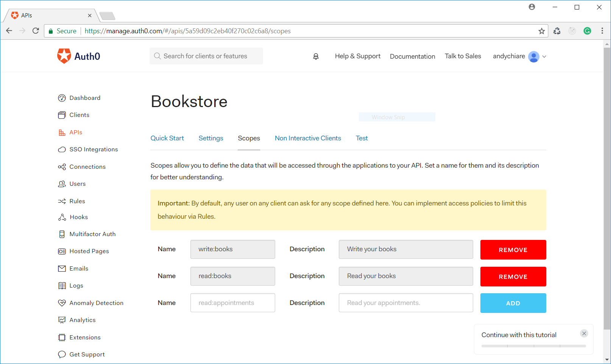Open the Get Support chat icon

(62, 355)
